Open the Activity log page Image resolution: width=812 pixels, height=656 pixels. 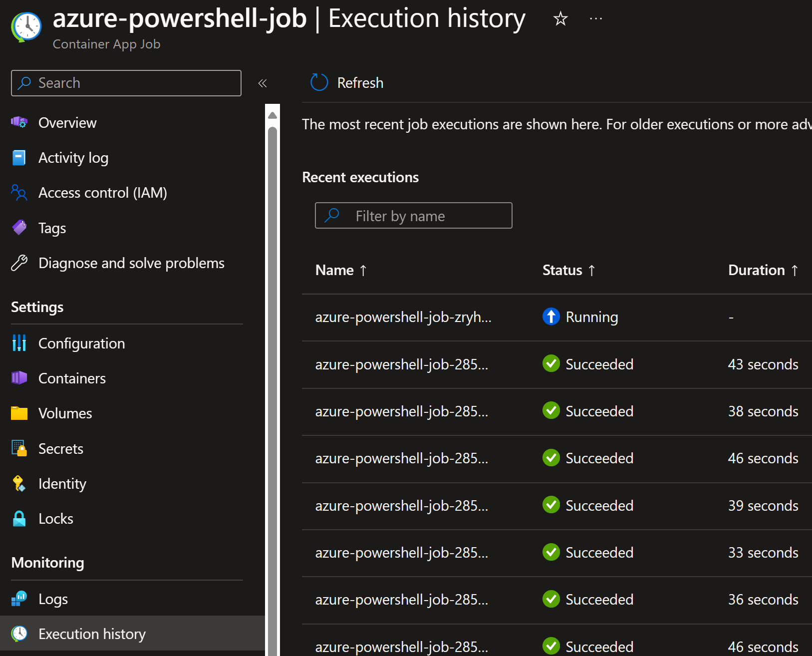click(x=73, y=158)
